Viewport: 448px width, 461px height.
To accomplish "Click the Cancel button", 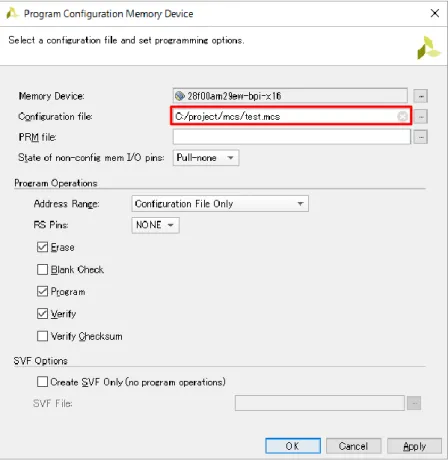I will pos(353,446).
